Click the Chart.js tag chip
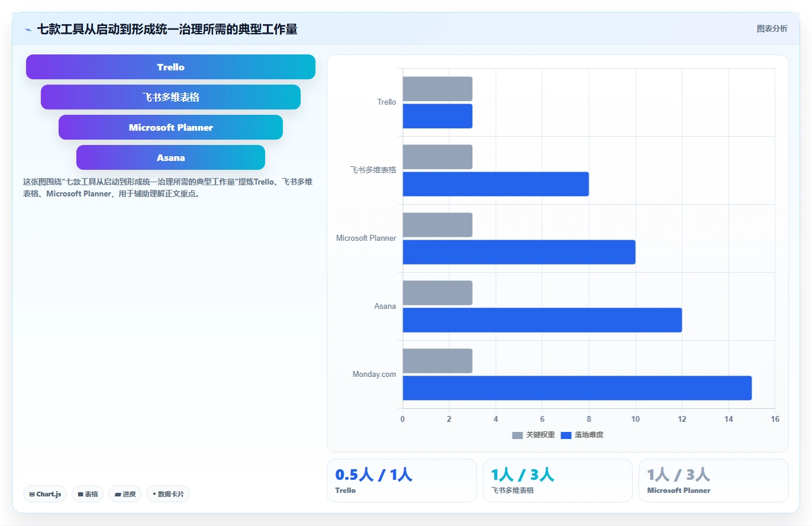The height and width of the screenshot is (526, 812). click(45, 494)
